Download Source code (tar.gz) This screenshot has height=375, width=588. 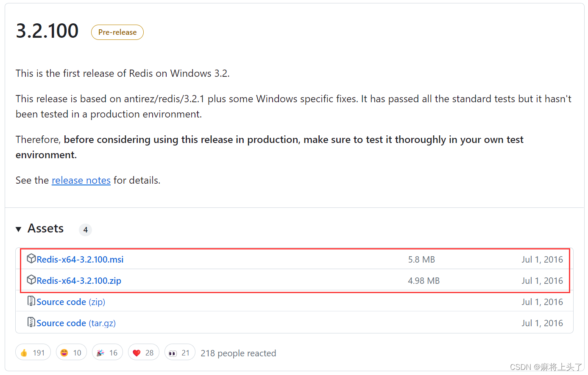tap(76, 323)
